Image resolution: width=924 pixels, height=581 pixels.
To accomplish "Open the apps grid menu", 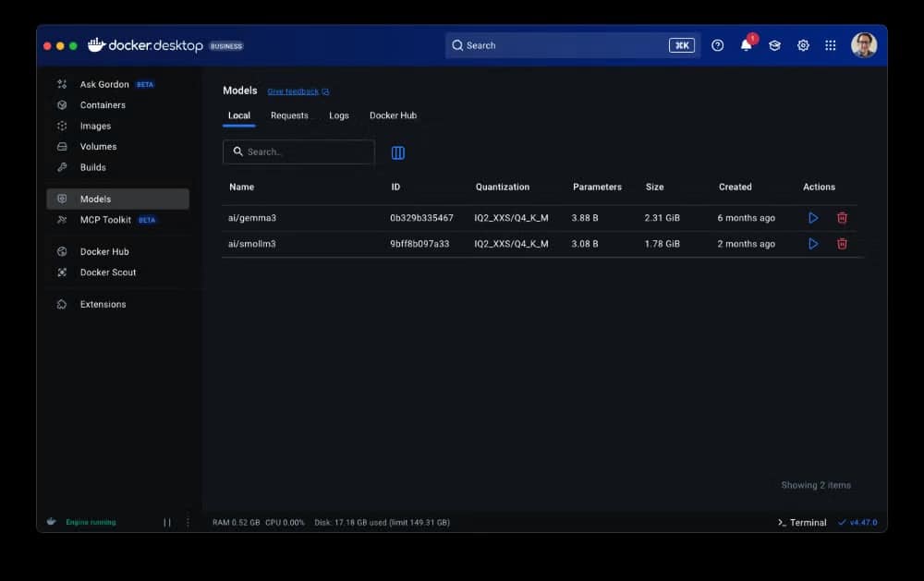I will tap(831, 45).
